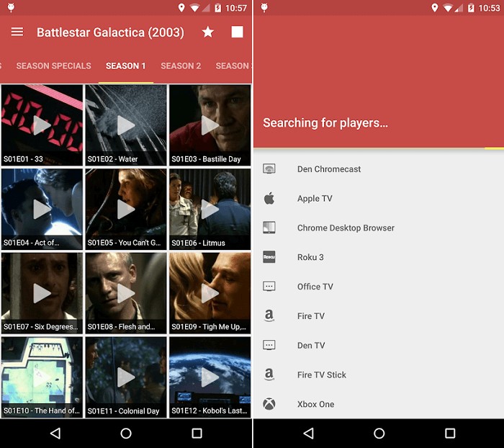504x448 pixels.
Task: Tap the Amazon icon beside Fire TV Stick
Action: point(269,375)
